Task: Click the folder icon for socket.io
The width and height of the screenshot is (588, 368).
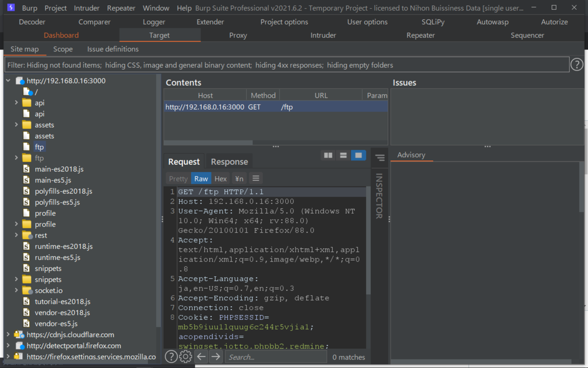Action: pos(27,290)
